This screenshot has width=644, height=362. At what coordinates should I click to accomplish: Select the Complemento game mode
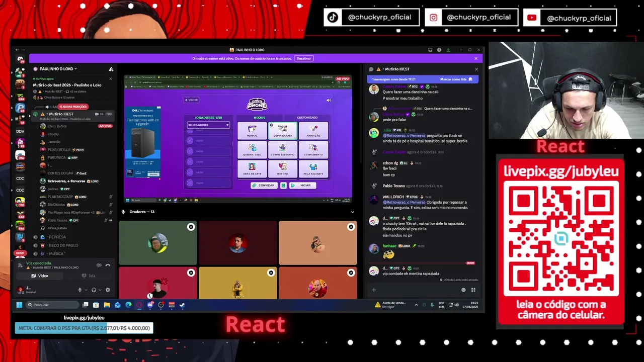pos(313,149)
